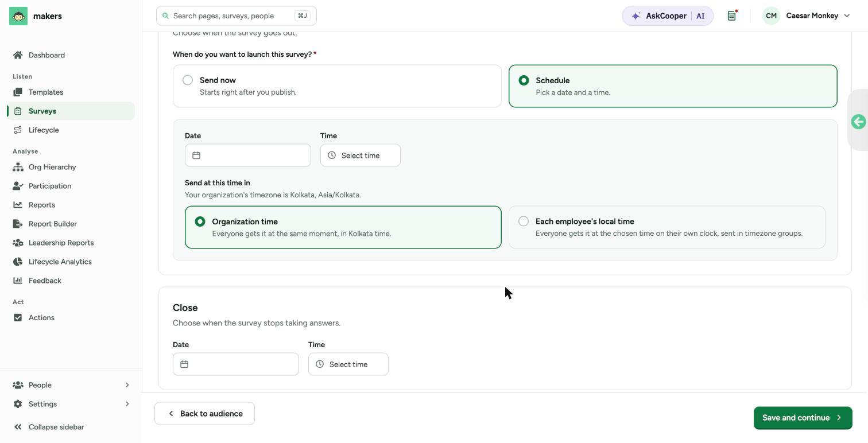Open the Dashboard page
The image size is (868, 443).
coord(71,55)
